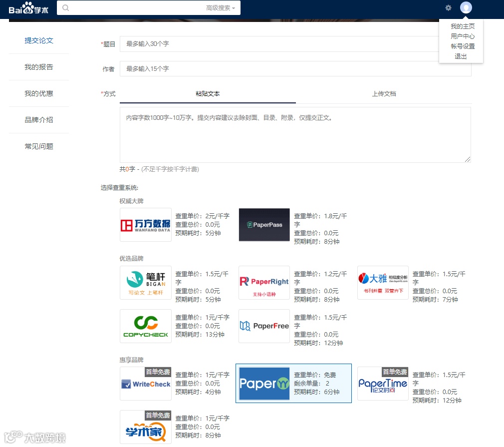The width and height of the screenshot is (504, 447).
Task: Click 大雅 预期耗时 7分钟 text
Action: pyautogui.click(x=435, y=299)
